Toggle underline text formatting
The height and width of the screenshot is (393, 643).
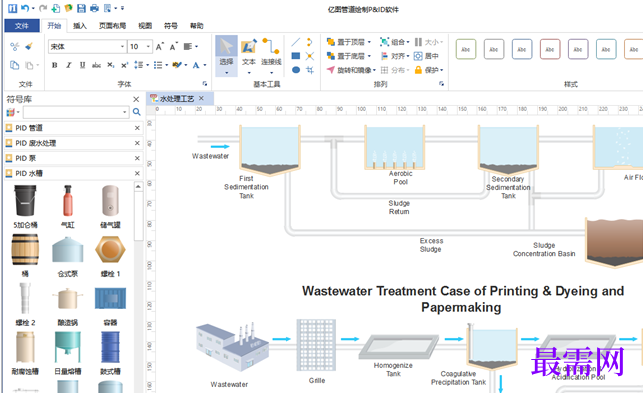pyautogui.click(x=82, y=65)
